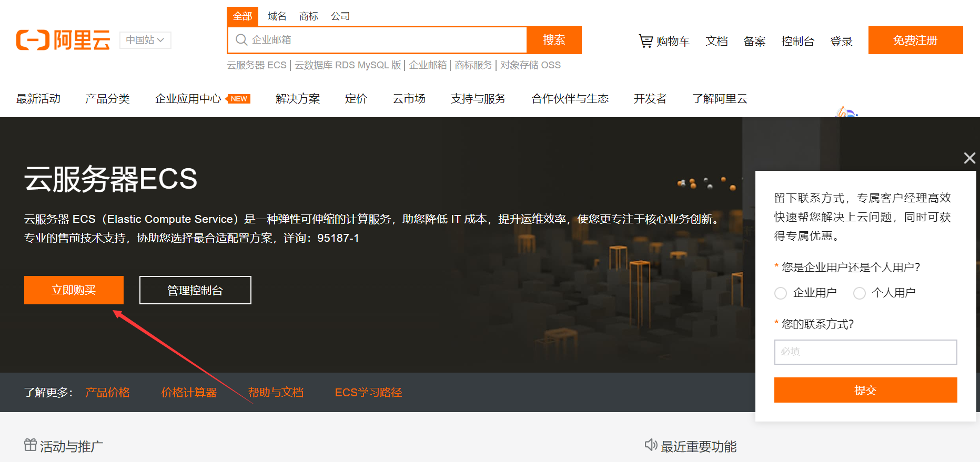Open the 价格计算器 link

tap(189, 393)
